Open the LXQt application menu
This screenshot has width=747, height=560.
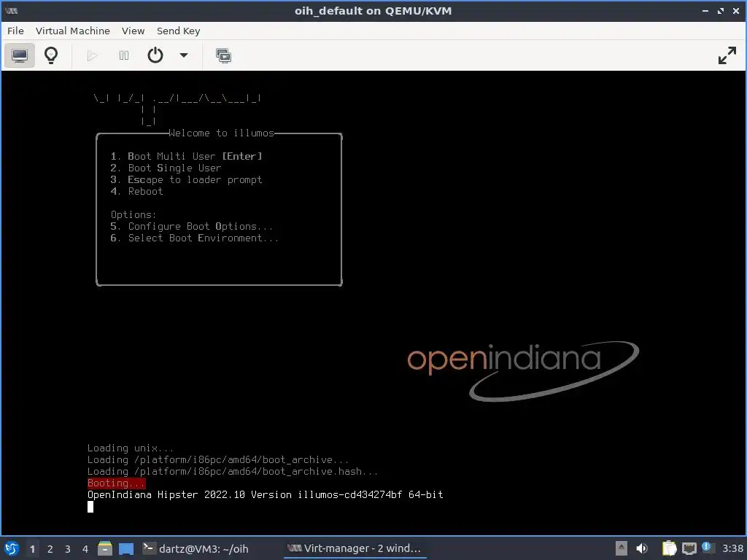[x=12, y=548]
